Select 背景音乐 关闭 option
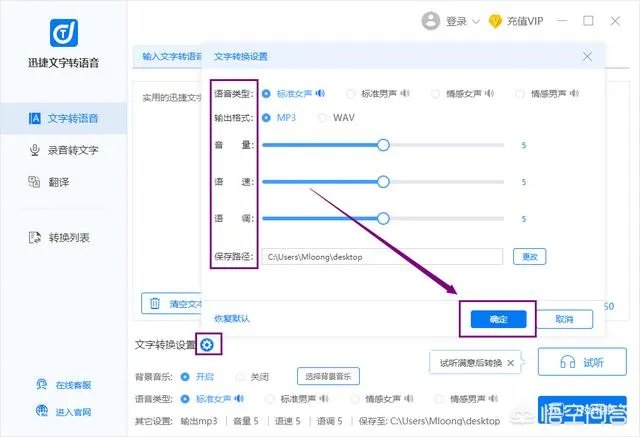 coord(240,377)
